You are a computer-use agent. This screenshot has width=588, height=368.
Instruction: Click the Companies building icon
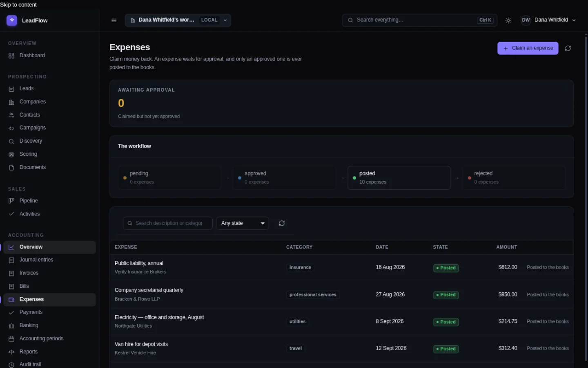(x=11, y=102)
